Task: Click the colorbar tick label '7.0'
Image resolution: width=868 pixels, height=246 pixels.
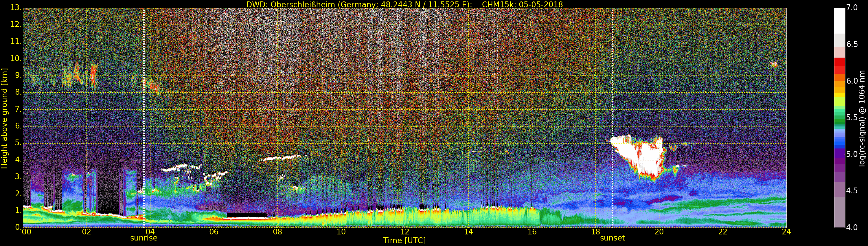Action: pyautogui.click(x=852, y=8)
